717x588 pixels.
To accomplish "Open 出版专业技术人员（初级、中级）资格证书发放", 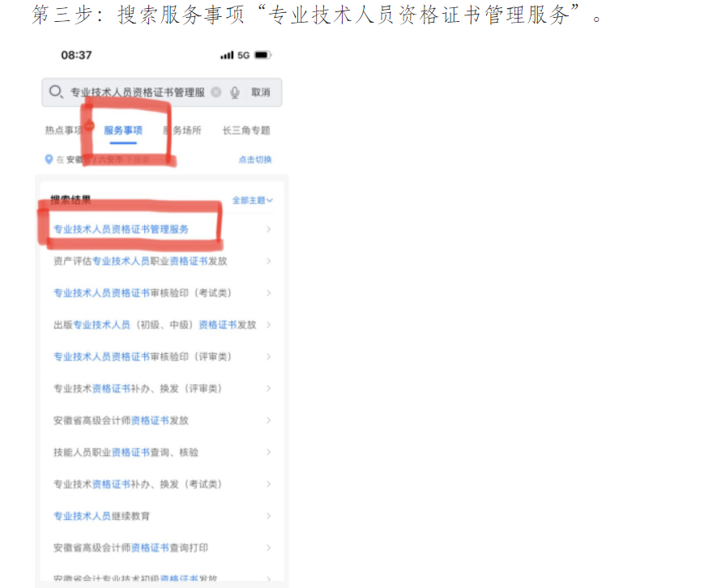I will point(155,325).
